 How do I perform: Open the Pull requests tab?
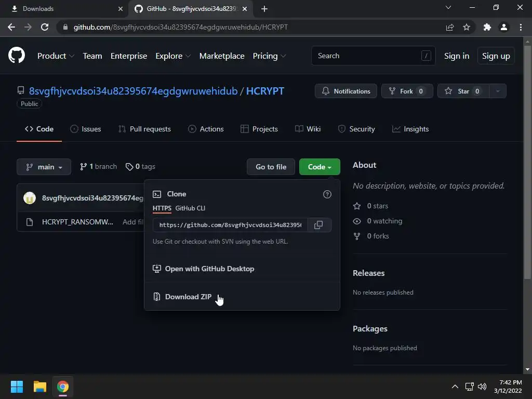tap(144, 129)
